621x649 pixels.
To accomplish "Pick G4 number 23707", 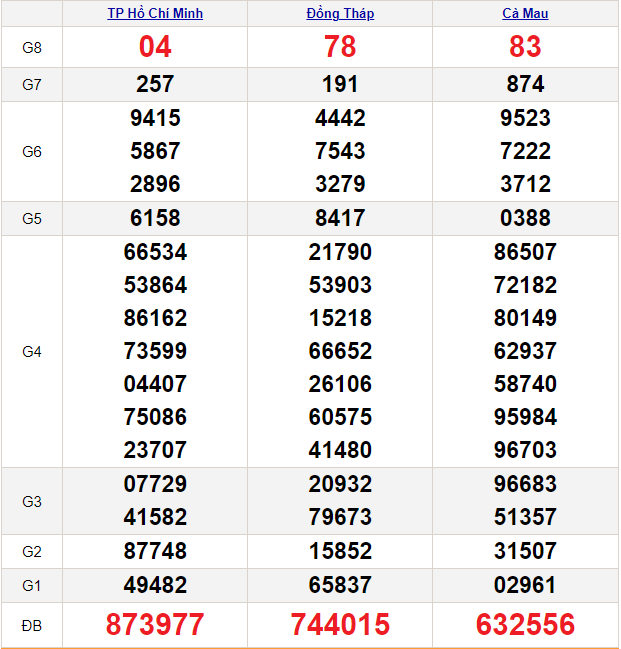I will [155, 449].
